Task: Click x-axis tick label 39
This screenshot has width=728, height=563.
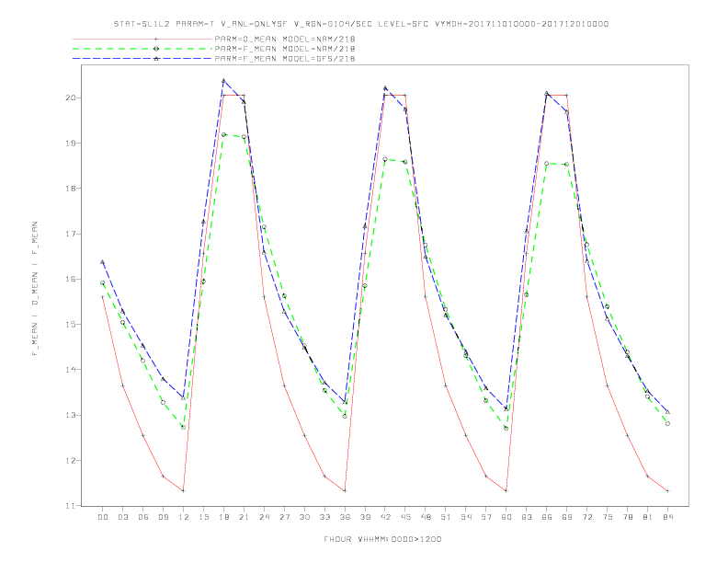Action: click(365, 517)
